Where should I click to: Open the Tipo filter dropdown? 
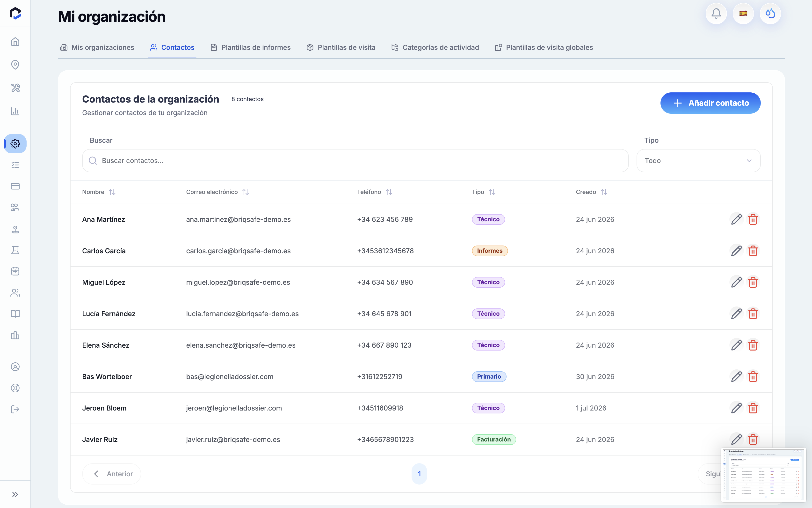pyautogui.click(x=698, y=161)
